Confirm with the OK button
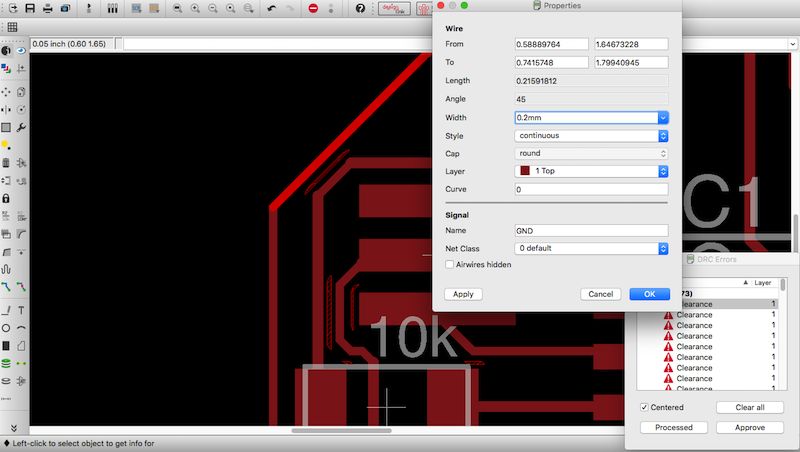Image resolution: width=800 pixels, height=452 pixels. click(x=649, y=294)
